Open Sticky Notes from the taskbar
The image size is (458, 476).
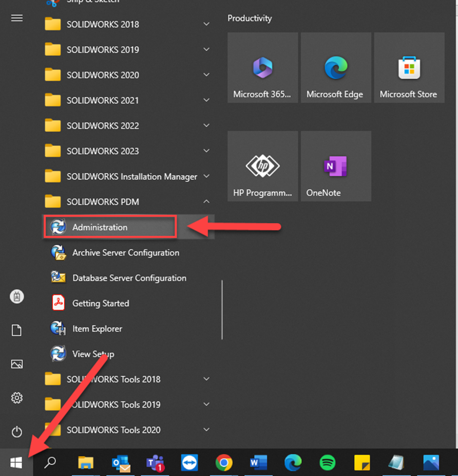click(x=362, y=463)
